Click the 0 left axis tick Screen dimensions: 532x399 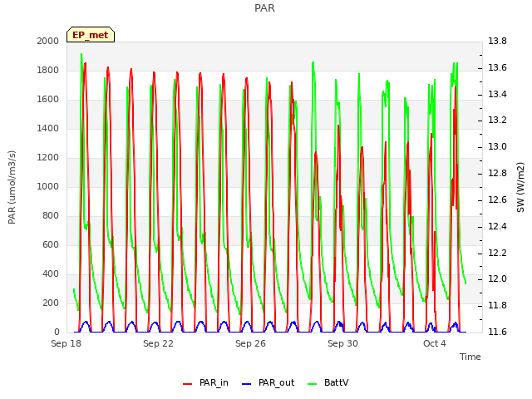click(x=57, y=332)
